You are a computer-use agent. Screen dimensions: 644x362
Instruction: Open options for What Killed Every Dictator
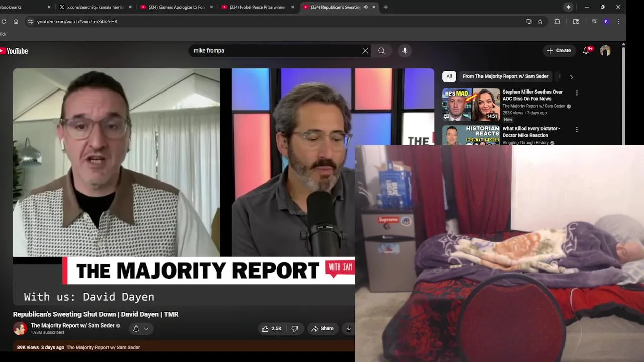pyautogui.click(x=577, y=130)
